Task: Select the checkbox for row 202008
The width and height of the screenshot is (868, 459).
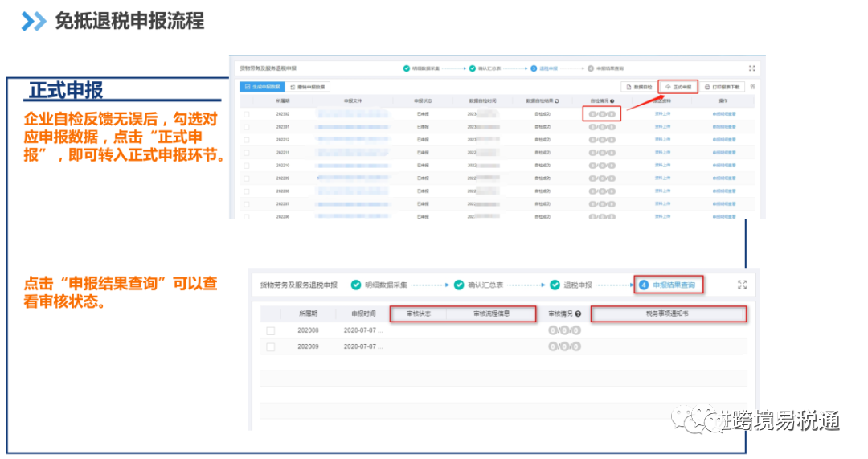Action: [x=271, y=330]
